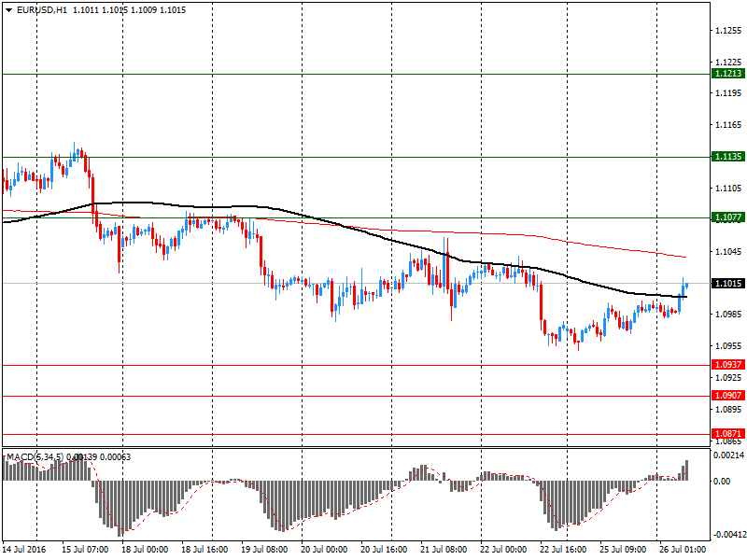Click the 1.1045 price scale value
747x560 pixels.
click(x=728, y=251)
